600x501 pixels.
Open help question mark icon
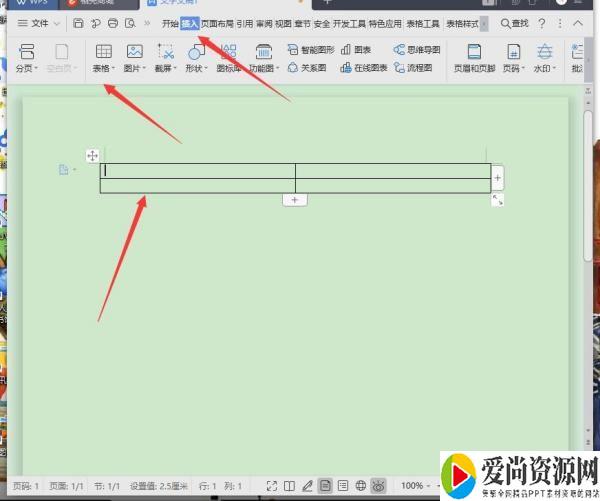coord(542,23)
